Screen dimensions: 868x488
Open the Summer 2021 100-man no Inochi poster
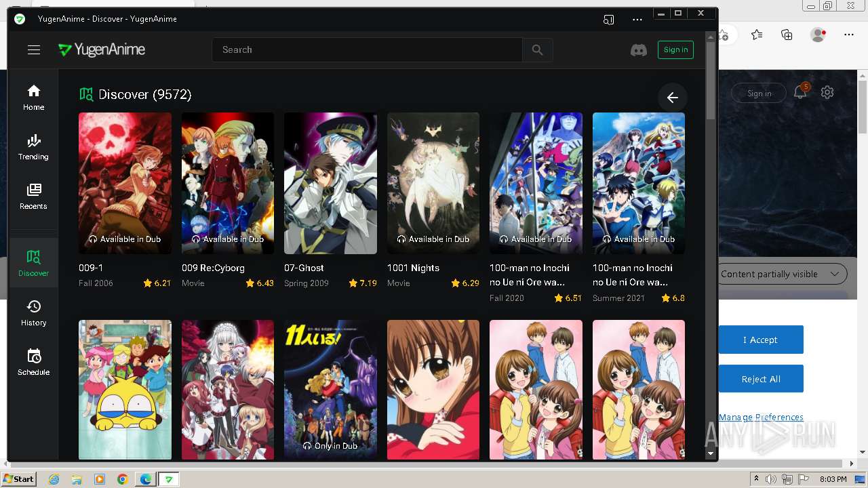(639, 183)
